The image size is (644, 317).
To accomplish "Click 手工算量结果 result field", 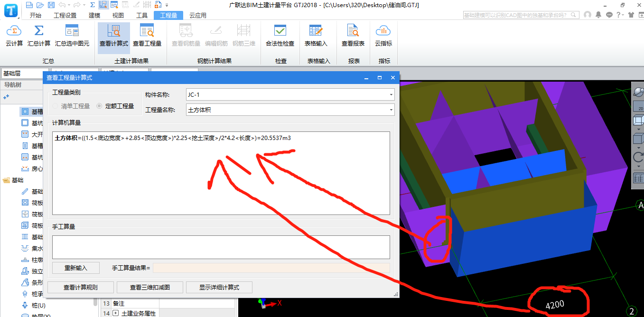I will point(271,268).
